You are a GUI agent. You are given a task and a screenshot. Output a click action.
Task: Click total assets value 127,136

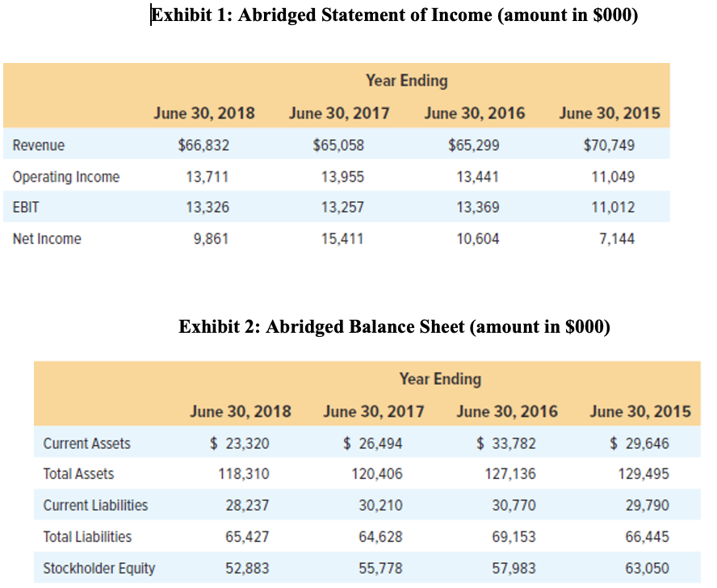pos(510,474)
